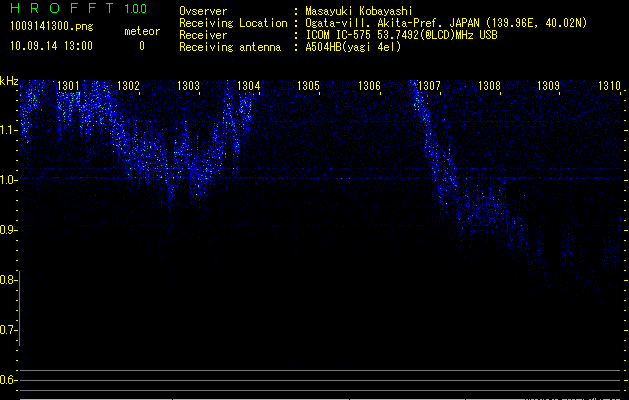Click the 0.6 frequency axis label
This screenshot has width=629, height=400.
tap(7, 380)
